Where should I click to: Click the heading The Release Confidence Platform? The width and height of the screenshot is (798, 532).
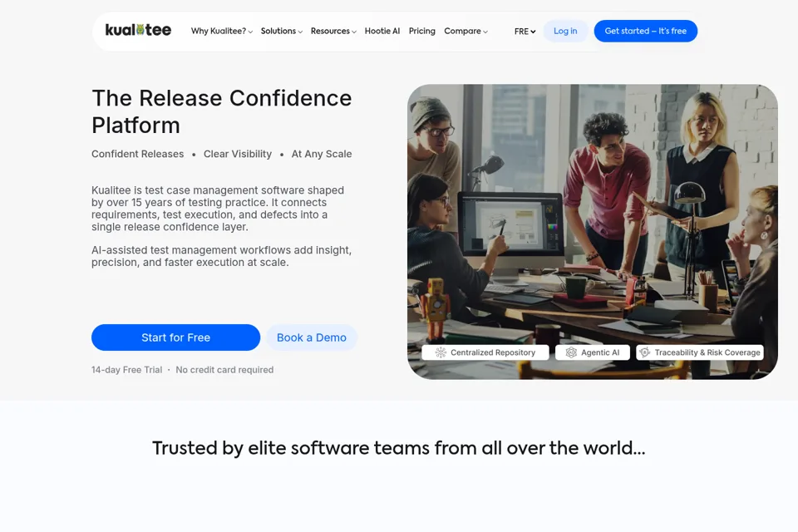point(222,111)
